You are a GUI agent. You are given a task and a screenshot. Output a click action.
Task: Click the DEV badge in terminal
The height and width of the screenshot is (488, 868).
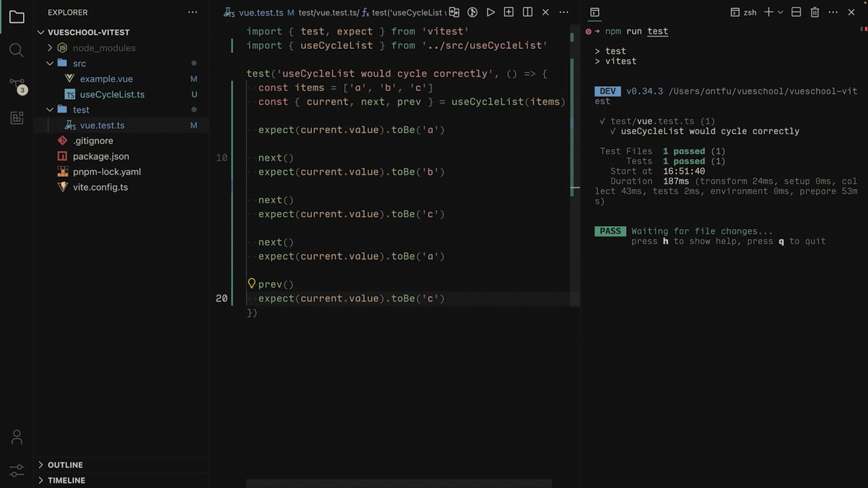[x=608, y=91]
